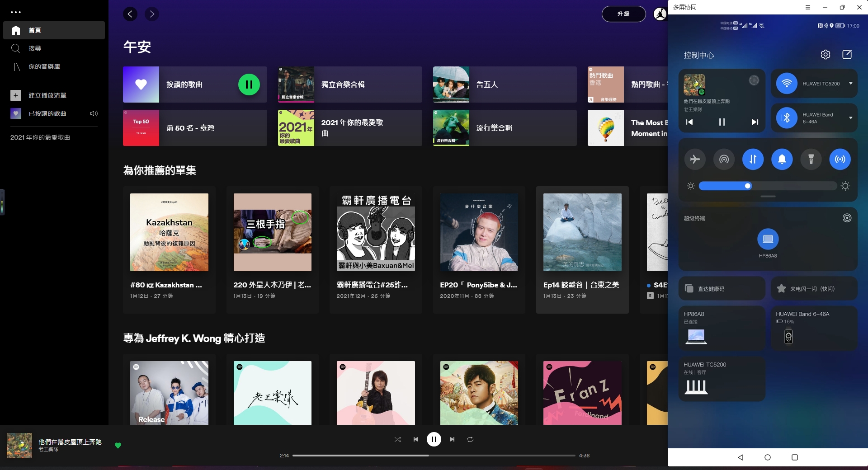868x470 pixels.
Task: Pause playback in the Spotify player bar
Action: click(x=434, y=439)
